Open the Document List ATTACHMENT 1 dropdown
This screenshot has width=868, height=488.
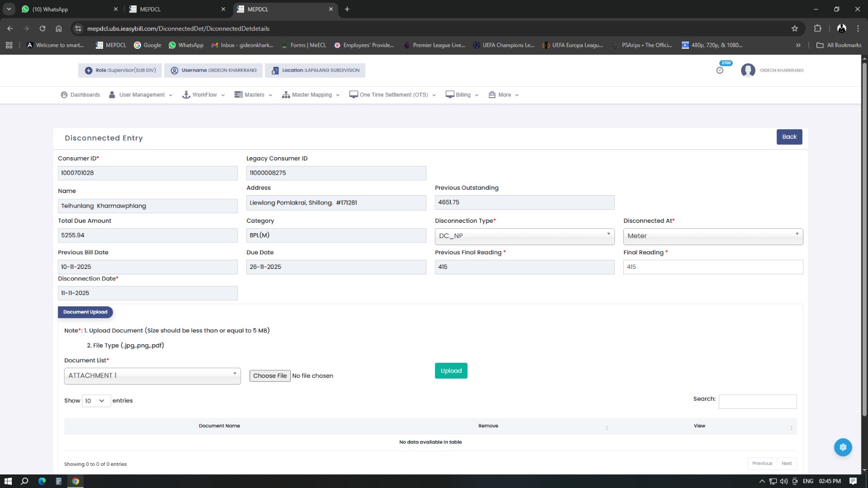point(152,376)
